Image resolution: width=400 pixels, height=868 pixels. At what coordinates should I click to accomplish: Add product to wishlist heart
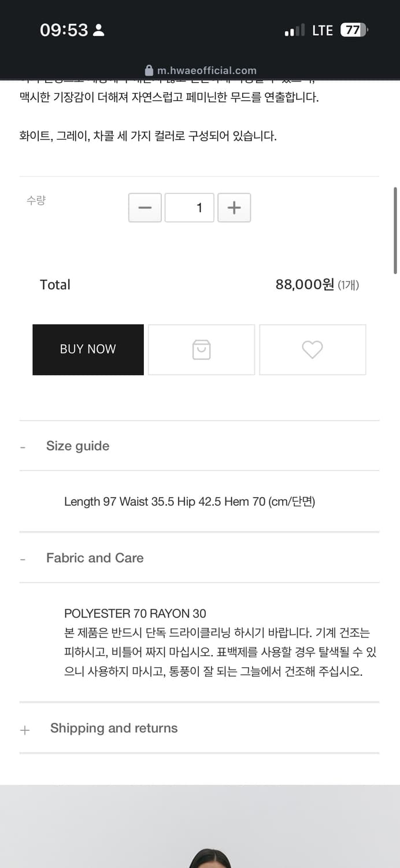312,350
